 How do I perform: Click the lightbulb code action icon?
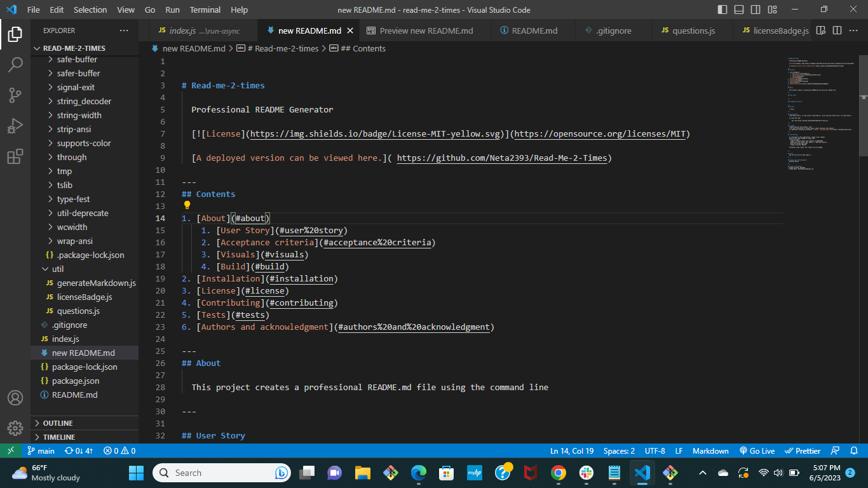[187, 205]
